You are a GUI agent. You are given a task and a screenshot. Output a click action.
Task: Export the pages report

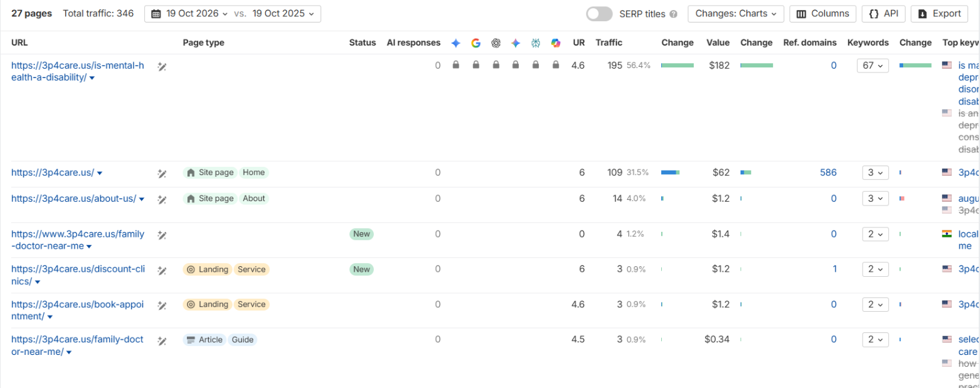pyautogui.click(x=939, y=14)
